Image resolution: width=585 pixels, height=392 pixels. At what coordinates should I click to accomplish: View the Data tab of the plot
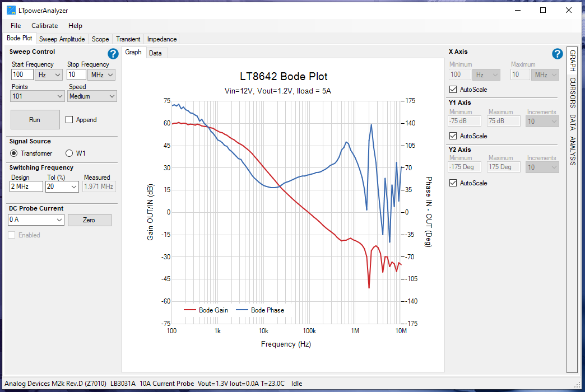tap(156, 52)
